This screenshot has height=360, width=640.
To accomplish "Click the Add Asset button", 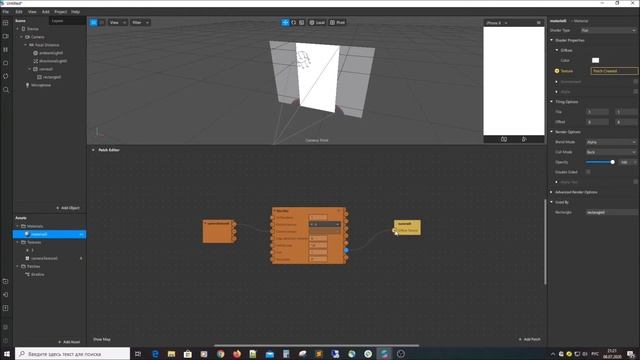I will pos(69,342).
